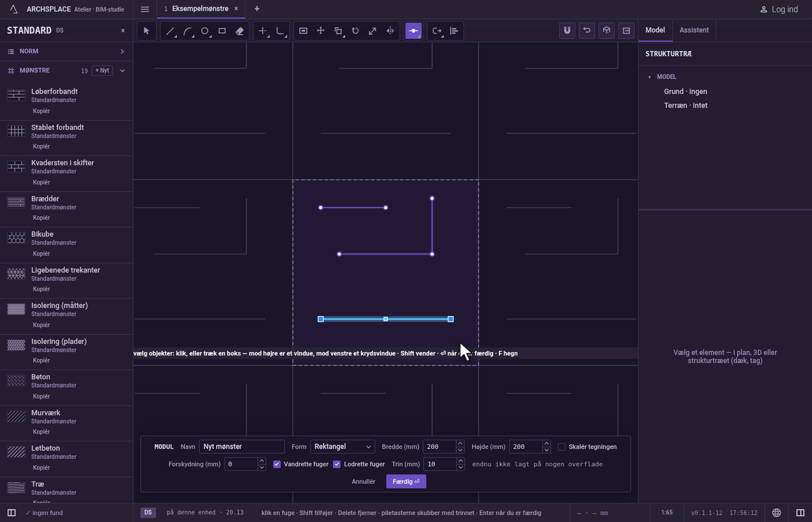Collapse the MØNSTRE section chevron
Image resolution: width=812 pixels, height=522 pixels.
click(122, 71)
